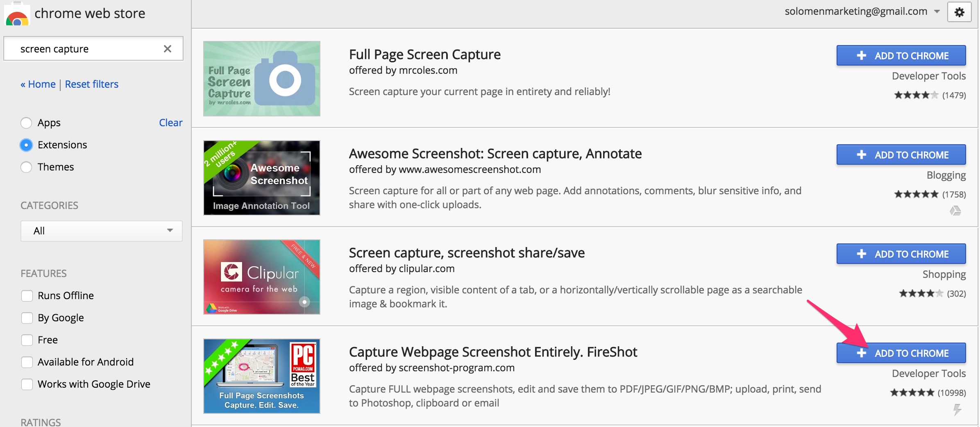Viewport: 980px width, 427px height.
Task: Click the (10998) review count
Action: click(952, 393)
